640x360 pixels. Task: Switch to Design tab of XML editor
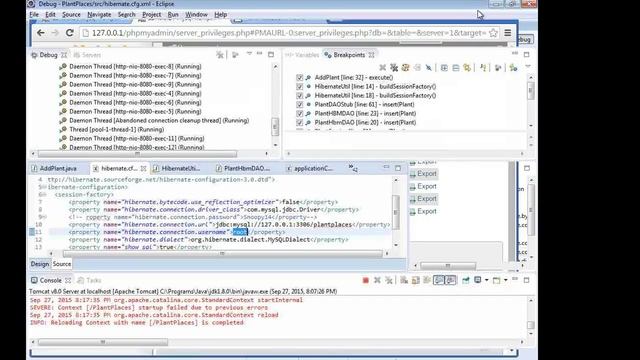pyautogui.click(x=40, y=264)
